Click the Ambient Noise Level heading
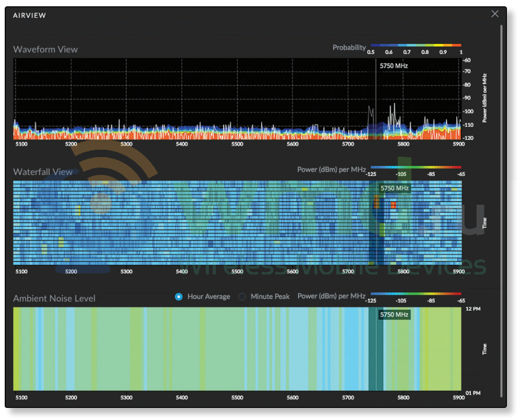Image resolution: width=519 pixels, height=420 pixels. pyautogui.click(x=54, y=299)
